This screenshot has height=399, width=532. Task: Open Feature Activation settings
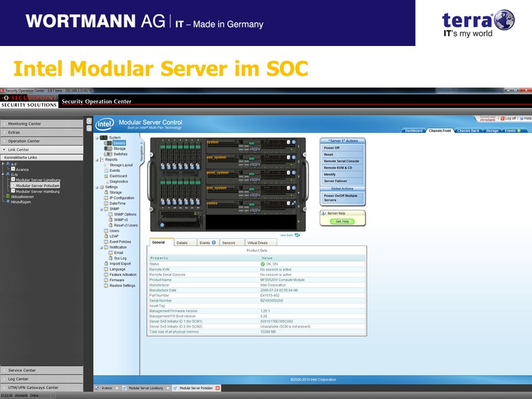tap(123, 274)
